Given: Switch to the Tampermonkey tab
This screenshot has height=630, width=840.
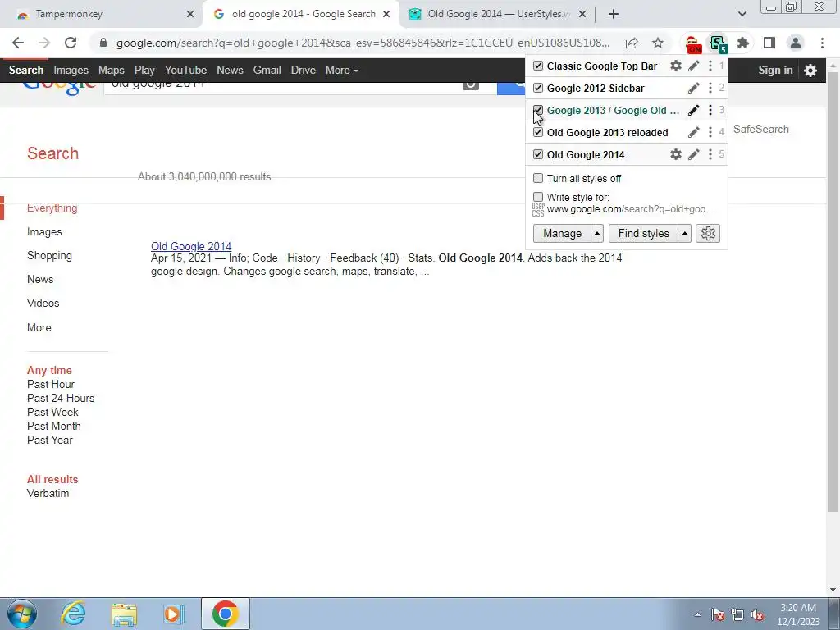Looking at the screenshot, I should click(101, 14).
